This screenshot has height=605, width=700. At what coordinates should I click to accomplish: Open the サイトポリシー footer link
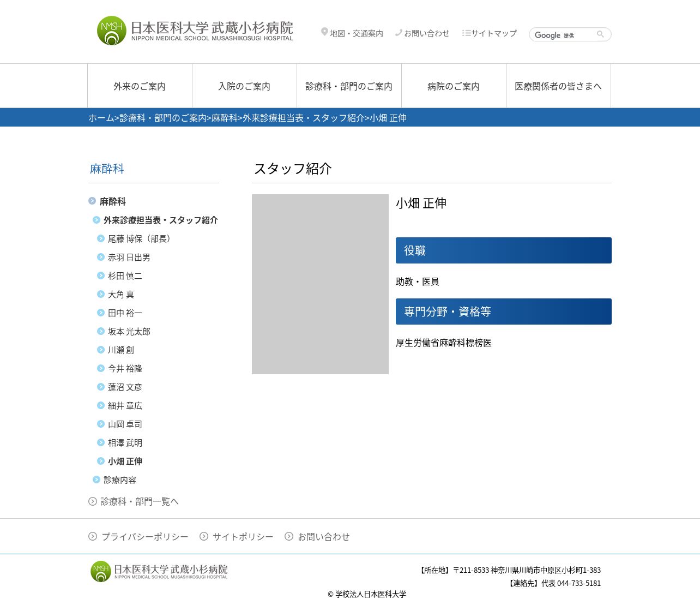click(x=243, y=536)
